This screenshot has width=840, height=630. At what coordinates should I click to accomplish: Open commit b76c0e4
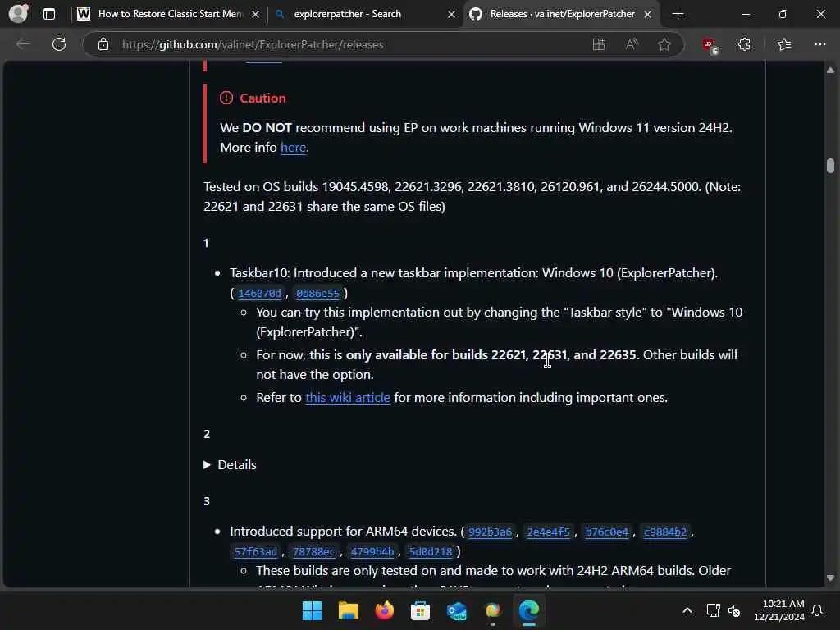[606, 532]
